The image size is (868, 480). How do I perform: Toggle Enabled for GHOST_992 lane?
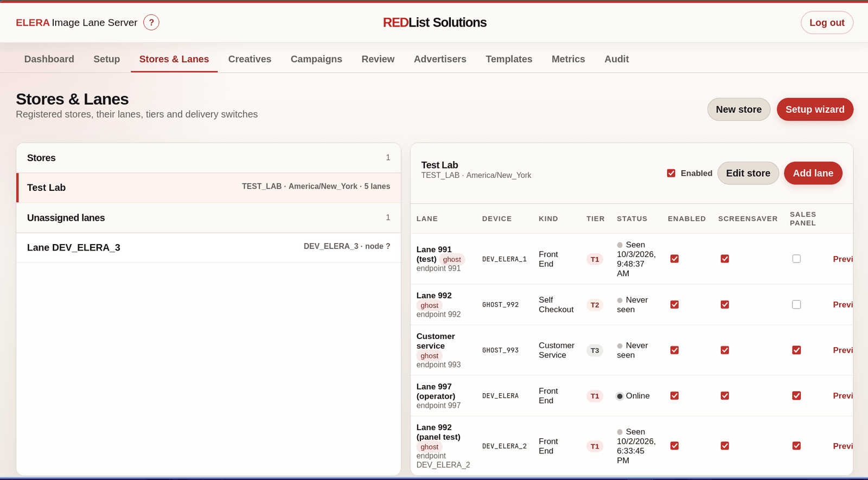(674, 304)
